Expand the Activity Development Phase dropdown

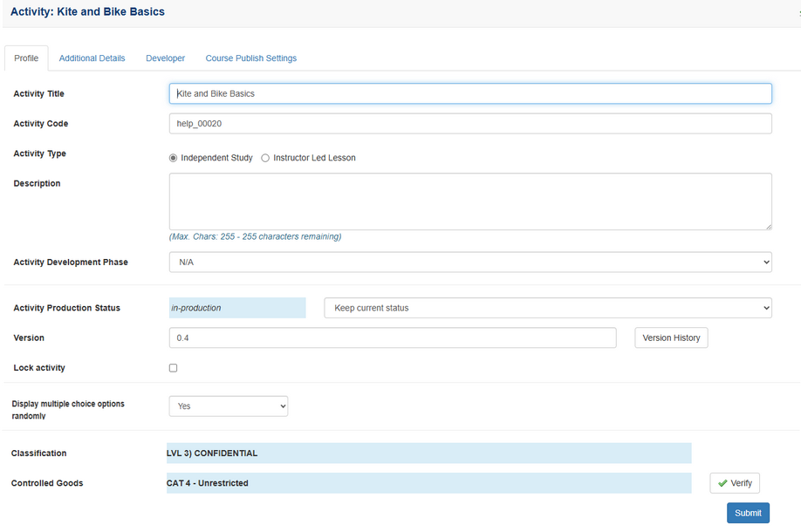coord(469,262)
